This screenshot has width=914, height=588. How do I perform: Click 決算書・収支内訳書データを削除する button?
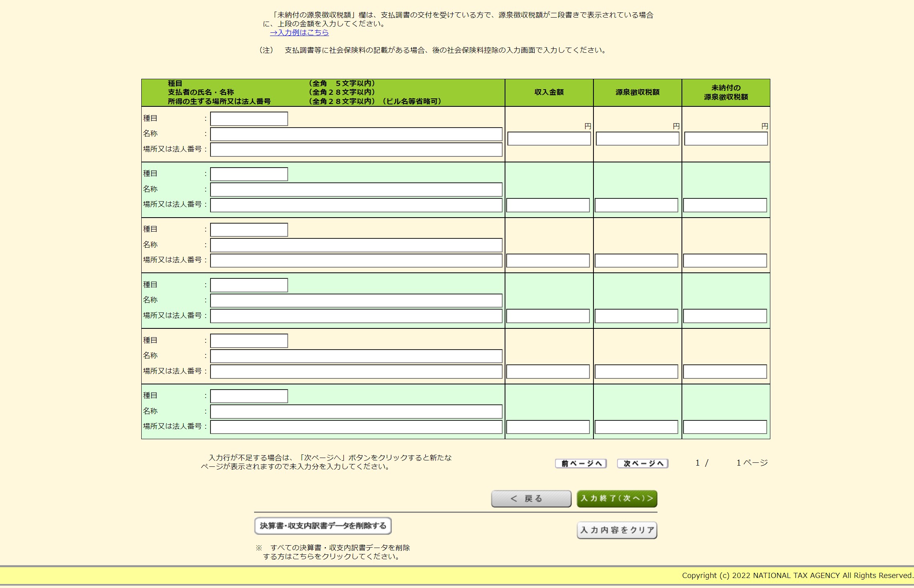[x=323, y=526]
